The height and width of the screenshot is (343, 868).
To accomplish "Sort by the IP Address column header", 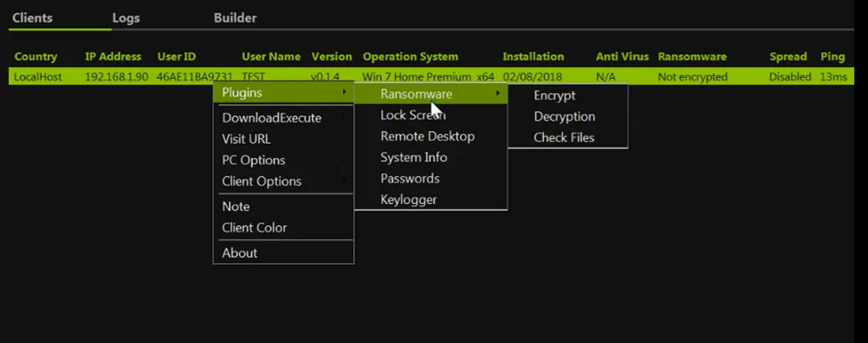I will [113, 57].
